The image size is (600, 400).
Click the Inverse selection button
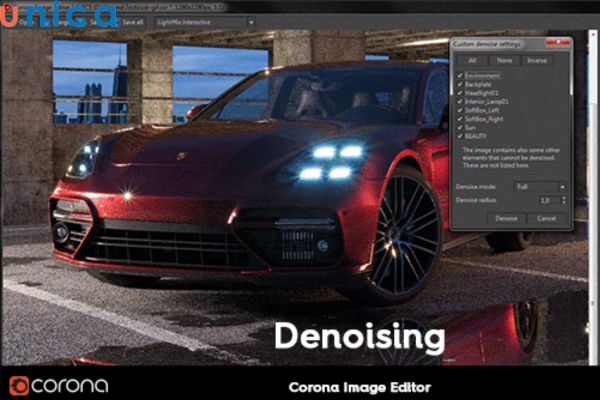(537, 60)
